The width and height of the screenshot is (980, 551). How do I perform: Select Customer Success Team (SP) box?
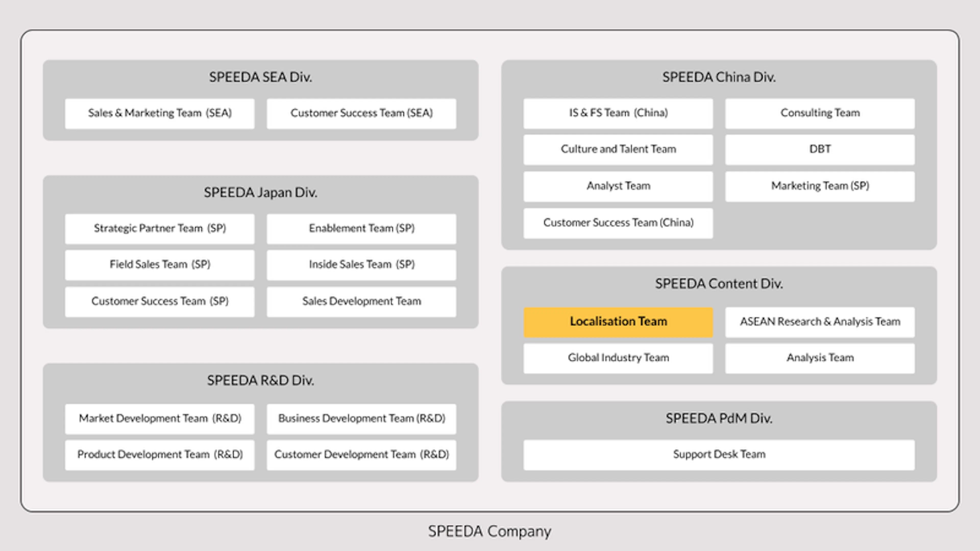[160, 302]
